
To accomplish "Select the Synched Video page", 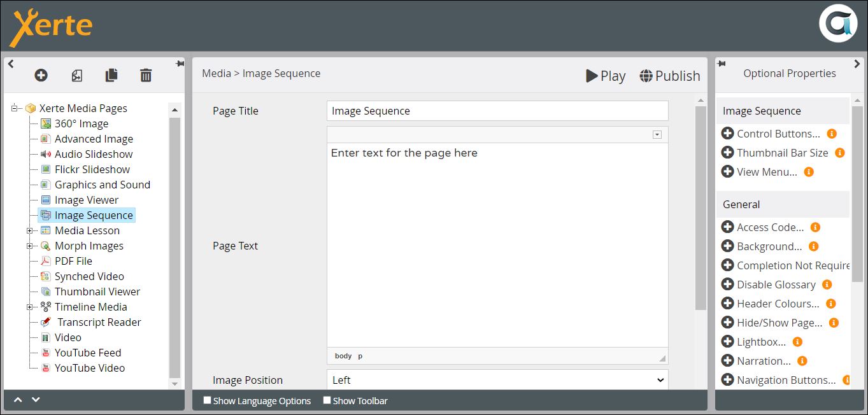I will point(89,276).
